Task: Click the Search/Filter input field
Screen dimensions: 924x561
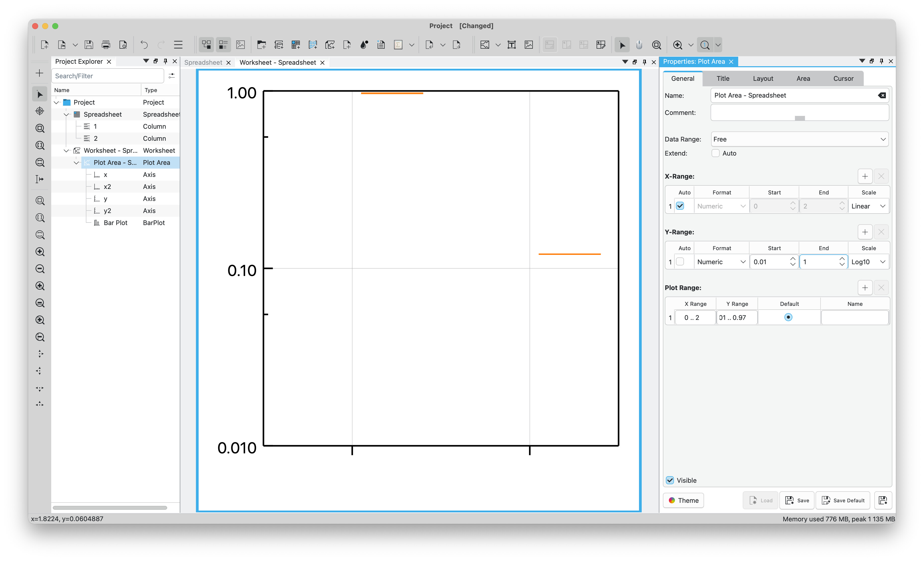Action: 108,76
